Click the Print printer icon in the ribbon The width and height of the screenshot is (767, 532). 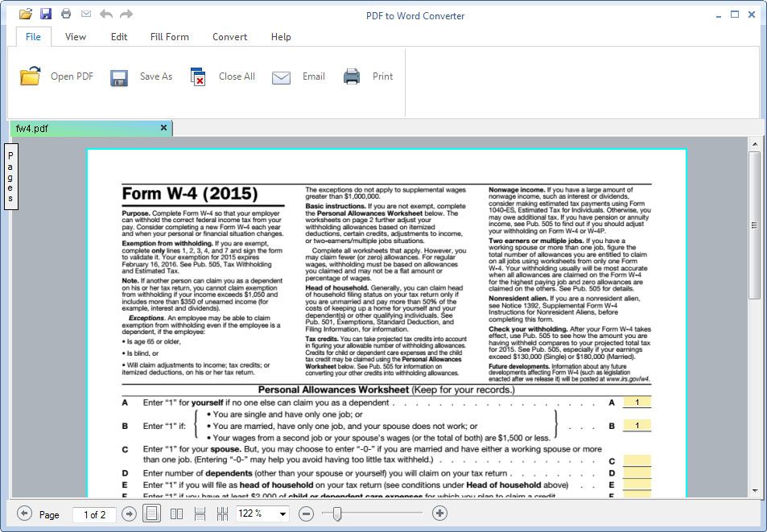coord(352,76)
